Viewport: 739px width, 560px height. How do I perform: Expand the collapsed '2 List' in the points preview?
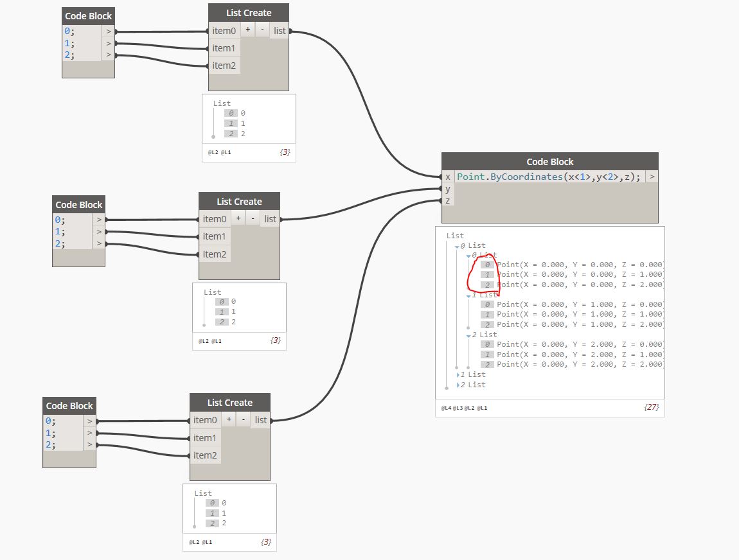coord(458,385)
